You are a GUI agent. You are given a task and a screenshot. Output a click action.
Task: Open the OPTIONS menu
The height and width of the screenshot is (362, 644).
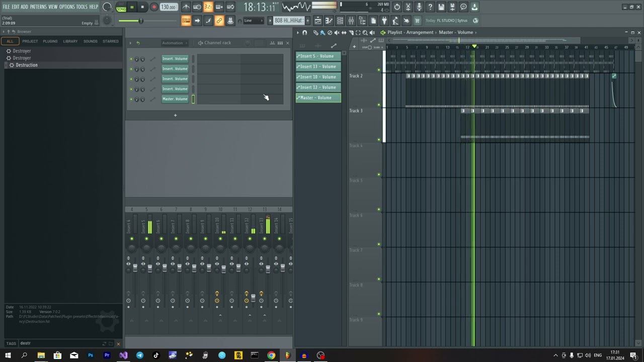coord(67,7)
